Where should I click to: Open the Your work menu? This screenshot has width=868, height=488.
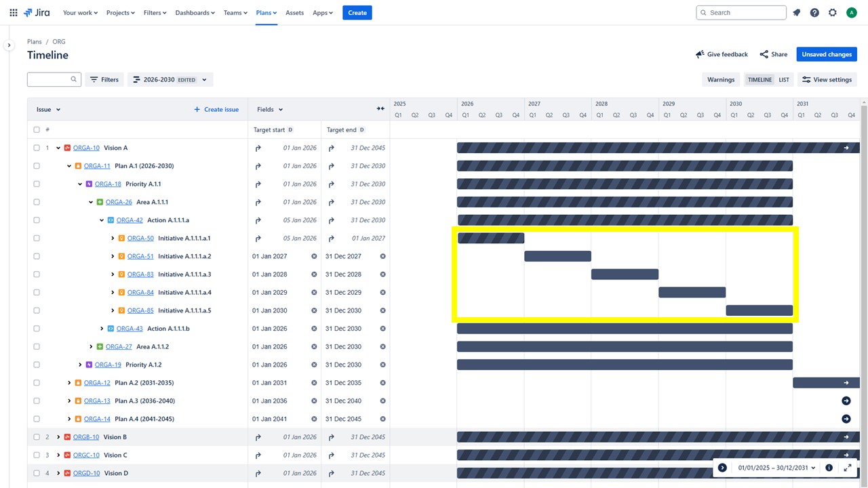(80, 13)
